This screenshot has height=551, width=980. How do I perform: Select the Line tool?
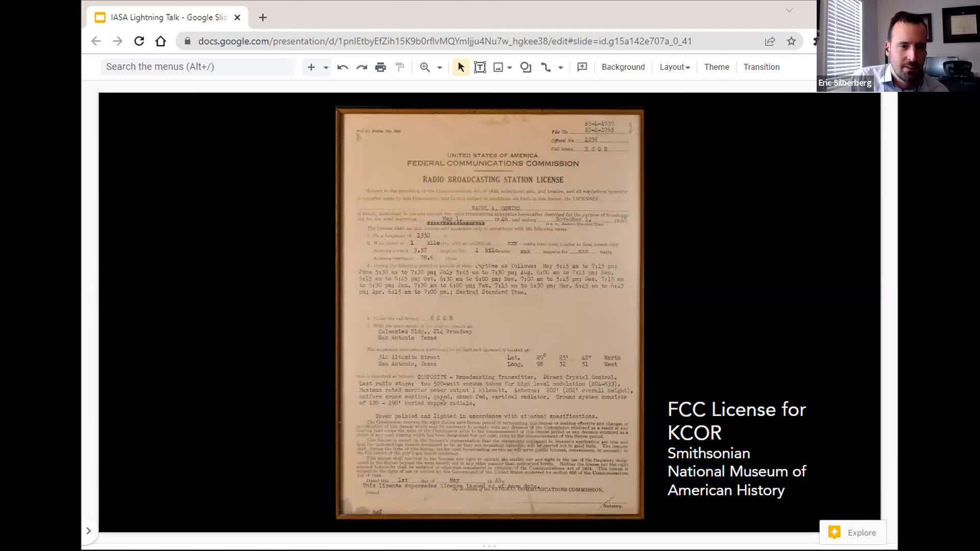(x=546, y=67)
